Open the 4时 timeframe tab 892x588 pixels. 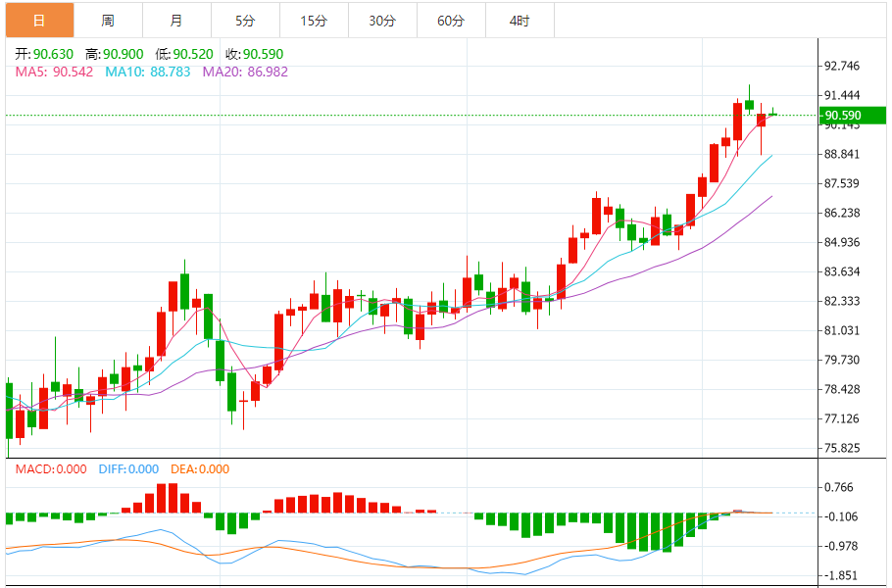pos(520,21)
